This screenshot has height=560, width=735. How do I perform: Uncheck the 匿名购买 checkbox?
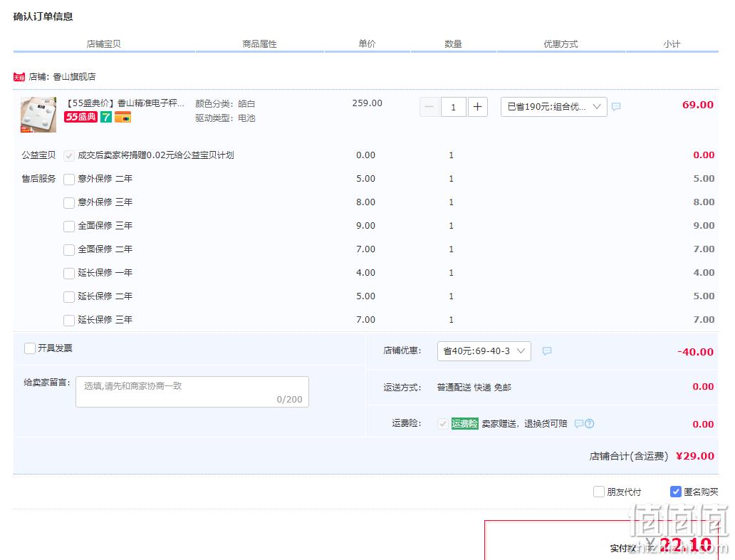[675, 492]
